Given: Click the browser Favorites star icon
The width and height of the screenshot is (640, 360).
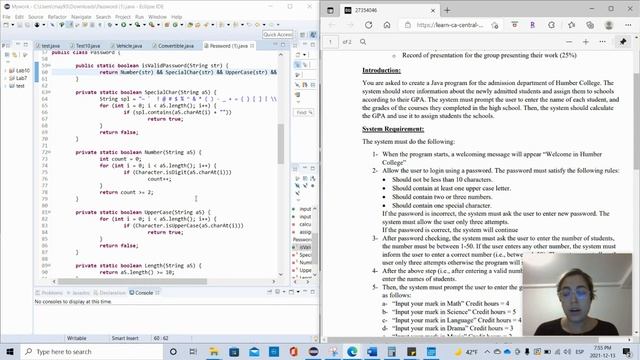Looking at the screenshot, I should pyautogui.click(x=571, y=25).
